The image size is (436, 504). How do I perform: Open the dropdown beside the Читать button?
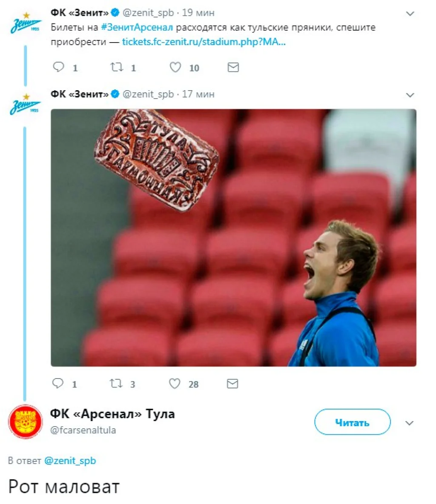pos(410,423)
